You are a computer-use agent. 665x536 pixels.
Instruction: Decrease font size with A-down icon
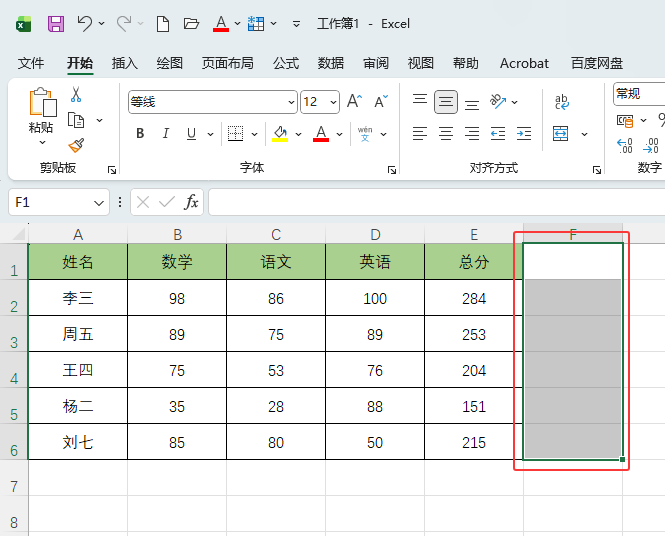(x=381, y=102)
